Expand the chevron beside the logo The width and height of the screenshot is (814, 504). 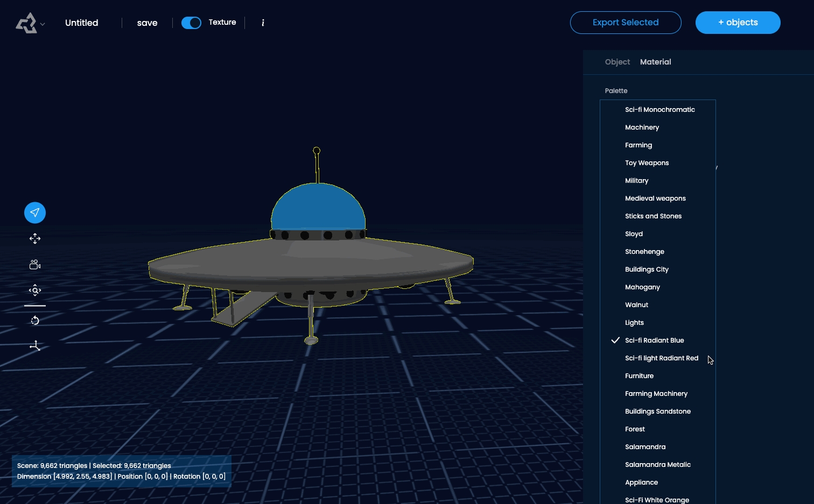[x=43, y=24]
